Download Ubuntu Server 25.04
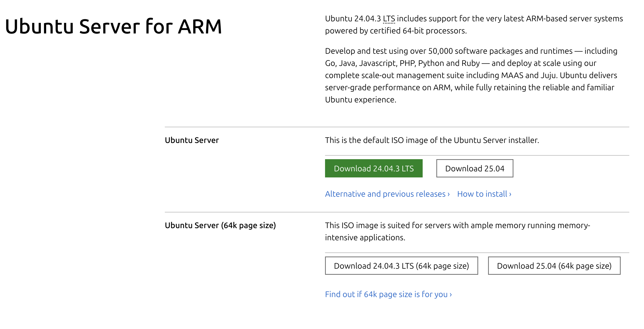 475,168
